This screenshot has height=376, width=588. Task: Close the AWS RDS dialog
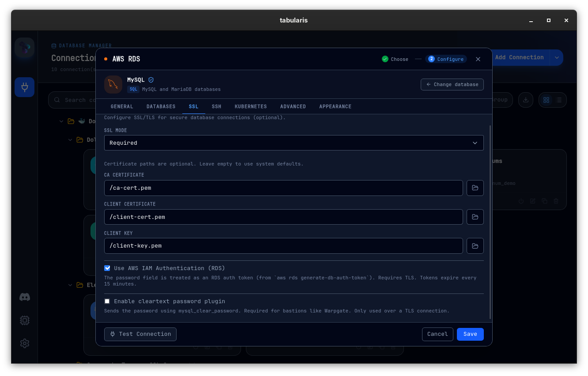coord(478,59)
